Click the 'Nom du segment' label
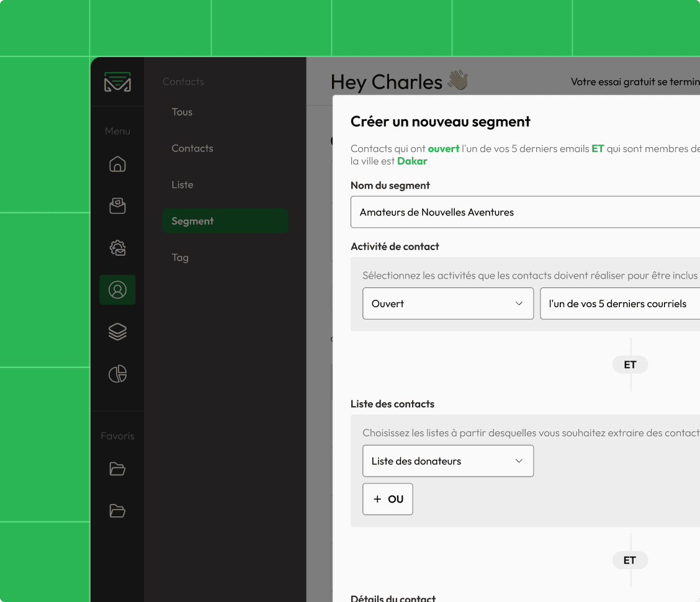Viewport: 700px width, 602px height. tap(390, 186)
